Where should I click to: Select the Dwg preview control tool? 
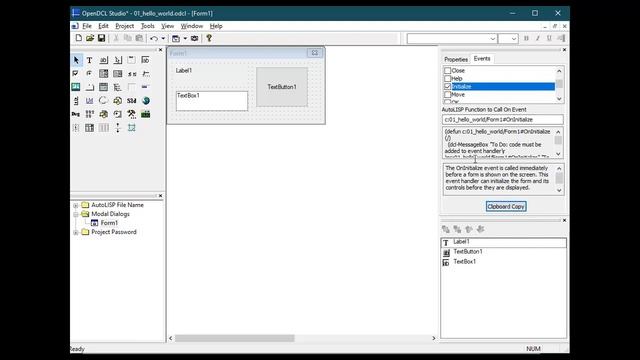tap(76, 114)
